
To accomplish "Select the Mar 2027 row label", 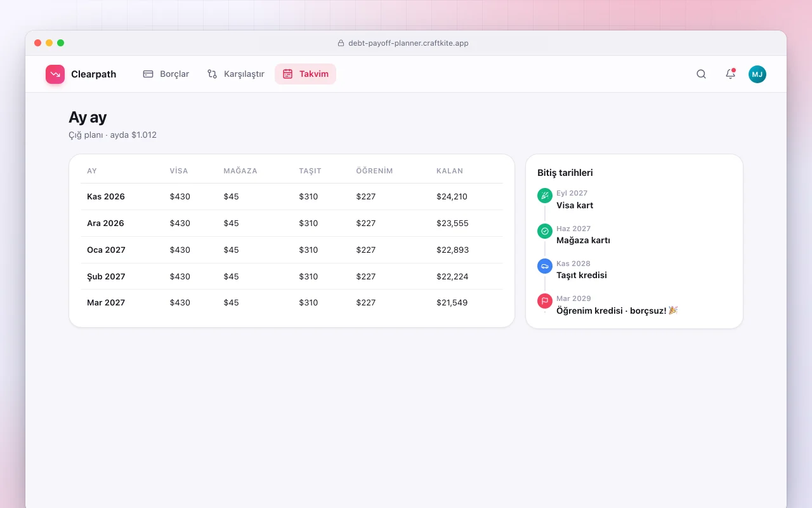I will [x=106, y=303].
